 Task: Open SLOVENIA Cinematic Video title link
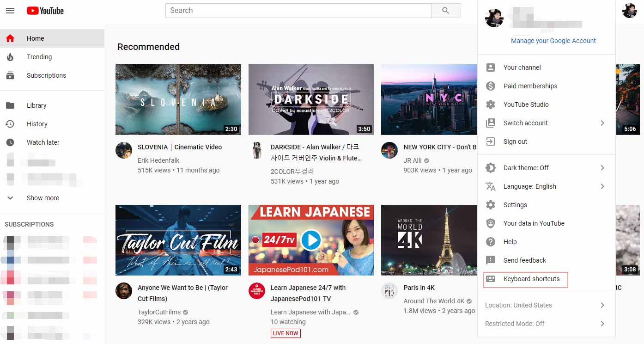(x=180, y=147)
